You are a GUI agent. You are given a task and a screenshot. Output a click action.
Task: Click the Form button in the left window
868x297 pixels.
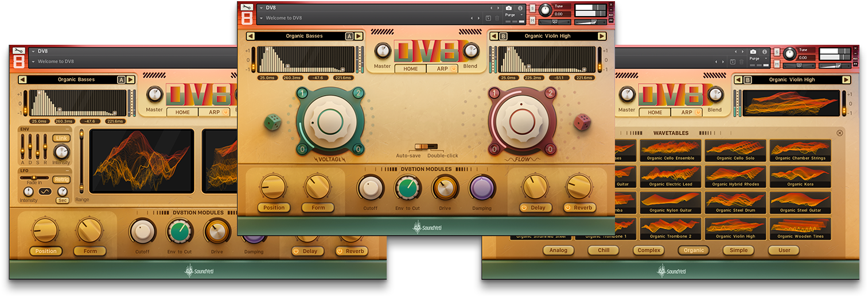pyautogui.click(x=90, y=251)
